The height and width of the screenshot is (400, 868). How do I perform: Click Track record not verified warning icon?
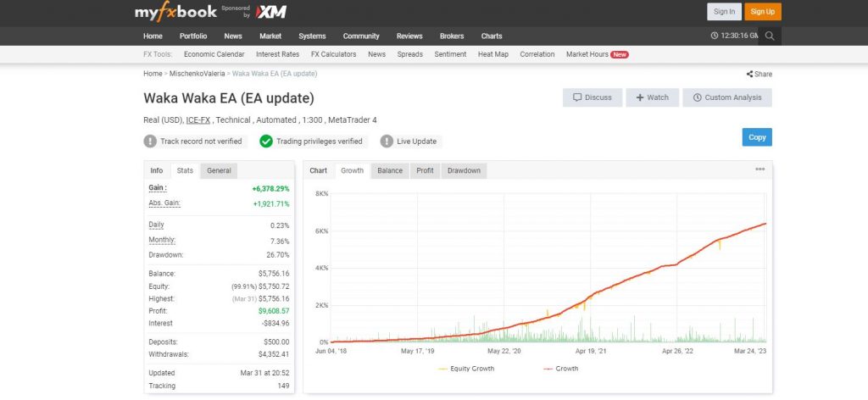click(150, 142)
